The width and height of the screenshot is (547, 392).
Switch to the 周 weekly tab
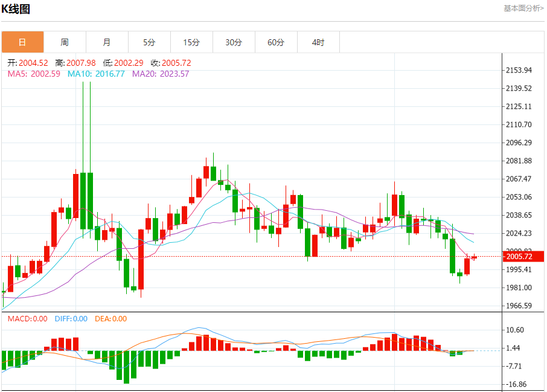[x=65, y=42]
